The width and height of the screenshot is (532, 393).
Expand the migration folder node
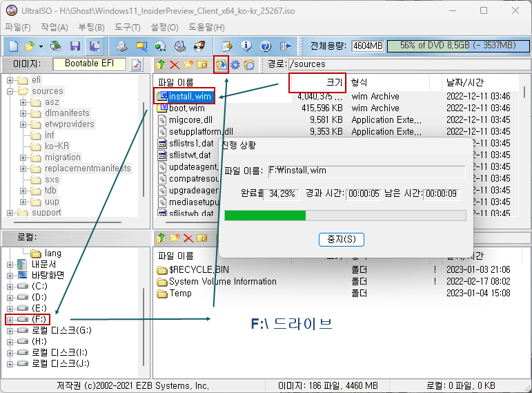(x=23, y=157)
